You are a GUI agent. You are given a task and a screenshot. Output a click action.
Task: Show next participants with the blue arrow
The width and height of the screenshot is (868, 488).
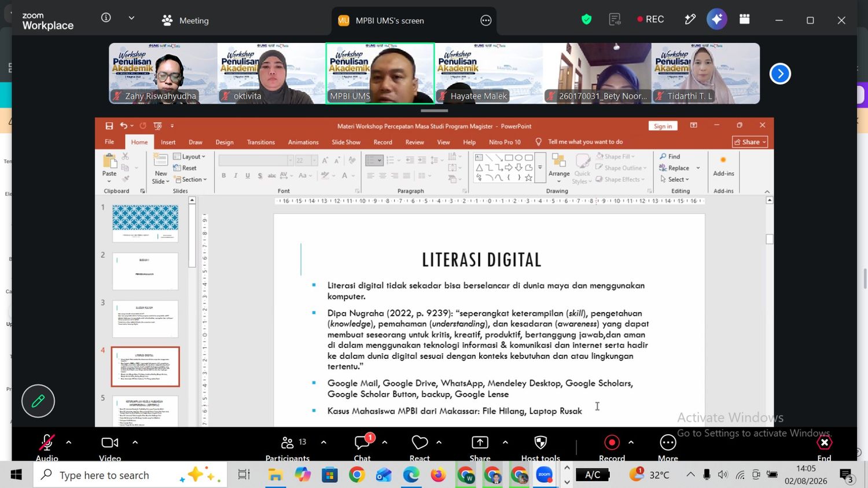[x=780, y=74]
